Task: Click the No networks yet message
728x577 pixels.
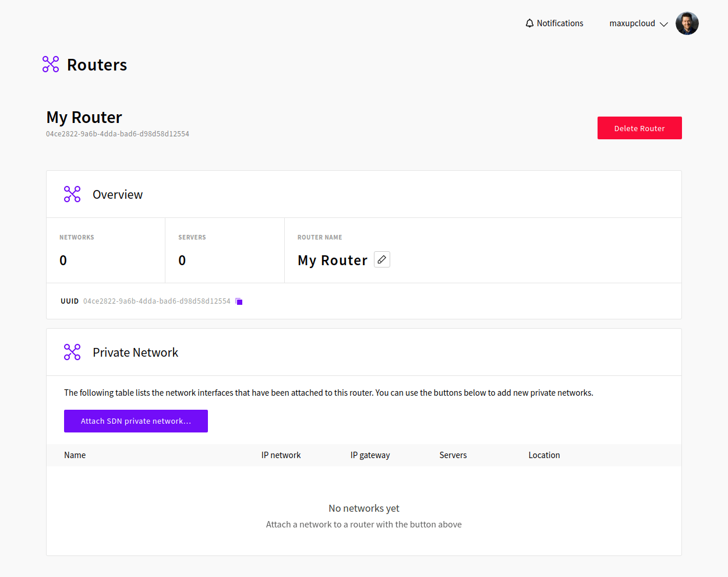Action: (364, 508)
